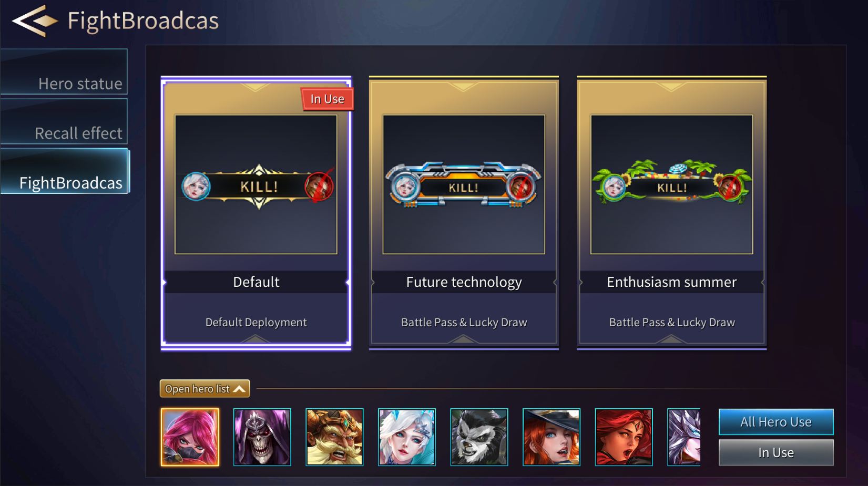The width and height of the screenshot is (868, 486).
Task: Pick the golden-crowned bearded hero portrait
Action: coord(334,437)
